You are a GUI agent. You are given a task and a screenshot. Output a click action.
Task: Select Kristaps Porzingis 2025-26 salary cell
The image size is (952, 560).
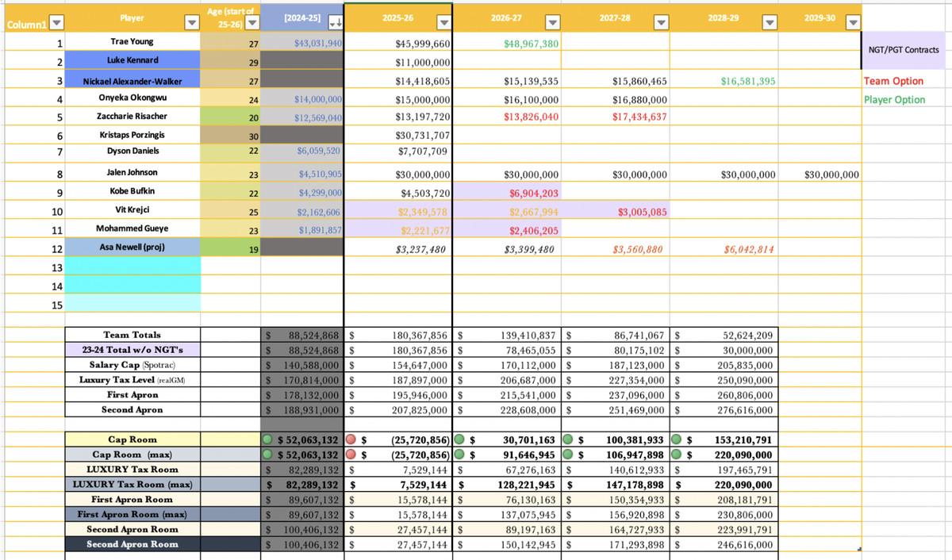click(397, 136)
